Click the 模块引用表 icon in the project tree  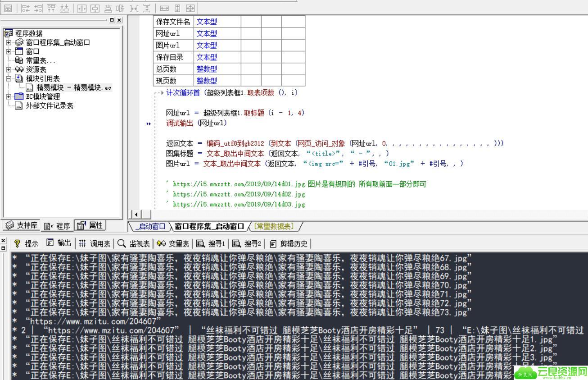coord(19,78)
